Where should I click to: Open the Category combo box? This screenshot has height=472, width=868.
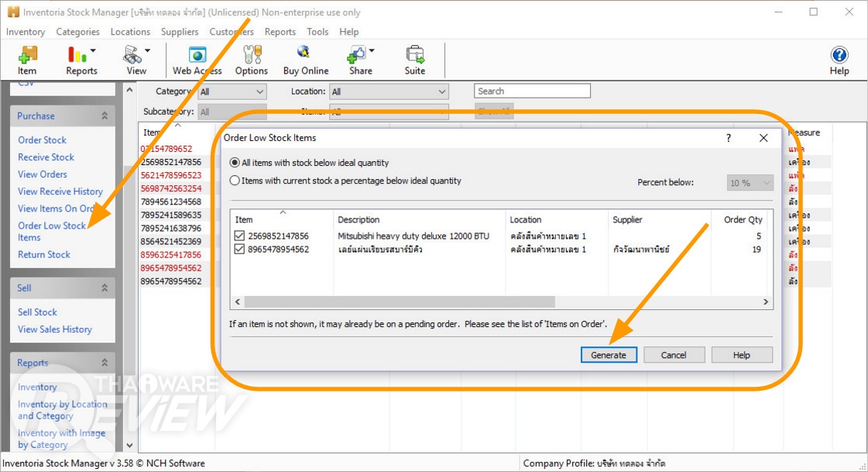pyautogui.click(x=232, y=92)
